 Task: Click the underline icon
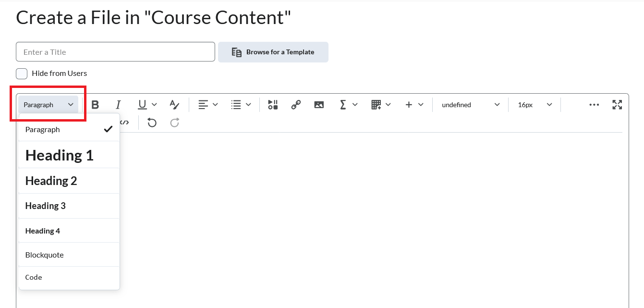click(142, 105)
